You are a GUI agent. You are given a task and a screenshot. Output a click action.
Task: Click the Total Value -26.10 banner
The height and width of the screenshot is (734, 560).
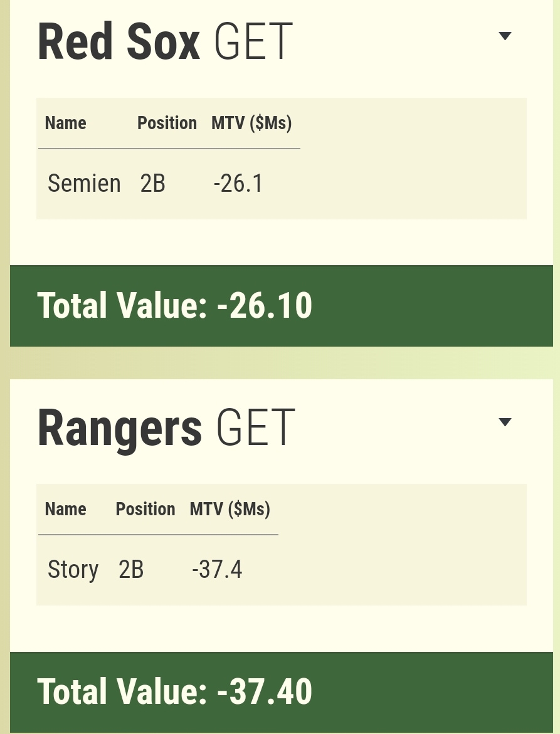282,306
